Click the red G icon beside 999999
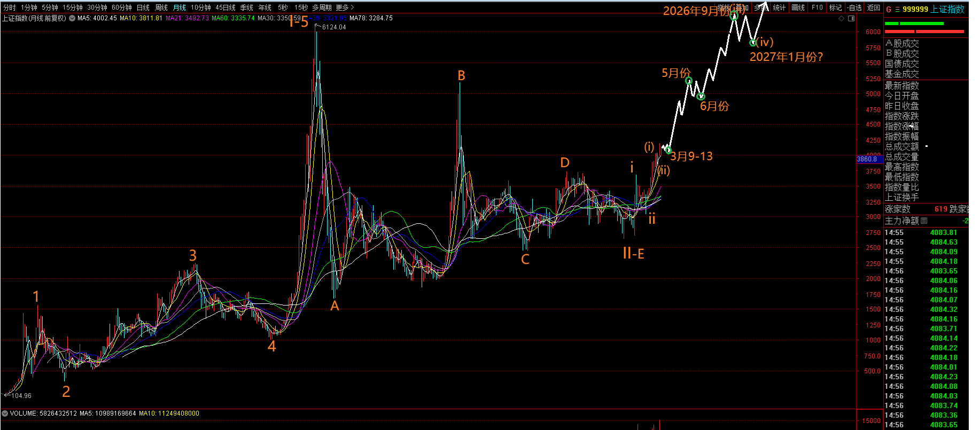The image size is (980, 430). tap(889, 9)
